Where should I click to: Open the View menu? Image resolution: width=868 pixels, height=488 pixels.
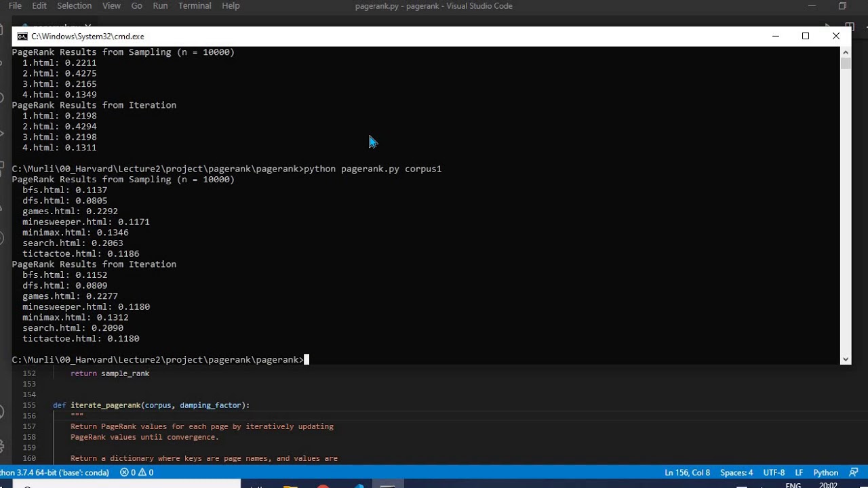point(111,5)
